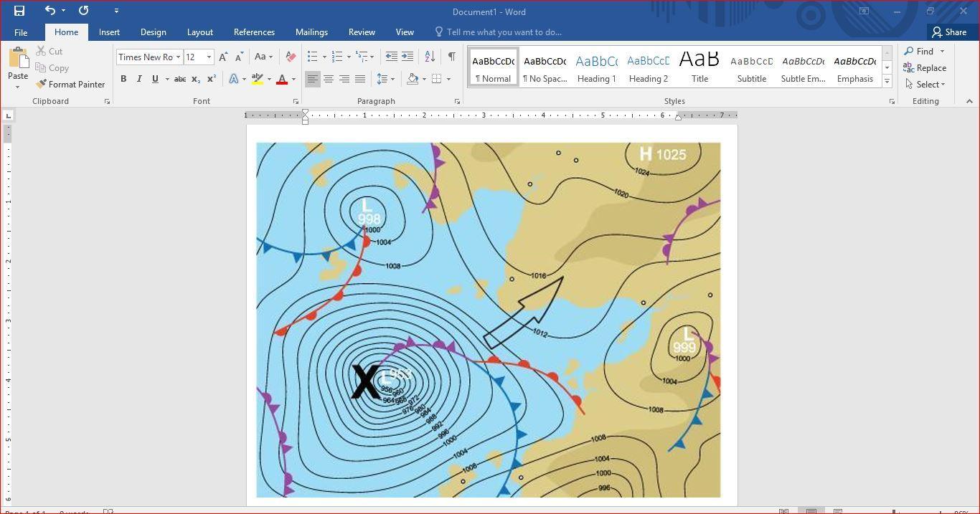
Task: Open the Review tab
Action: pos(362,32)
